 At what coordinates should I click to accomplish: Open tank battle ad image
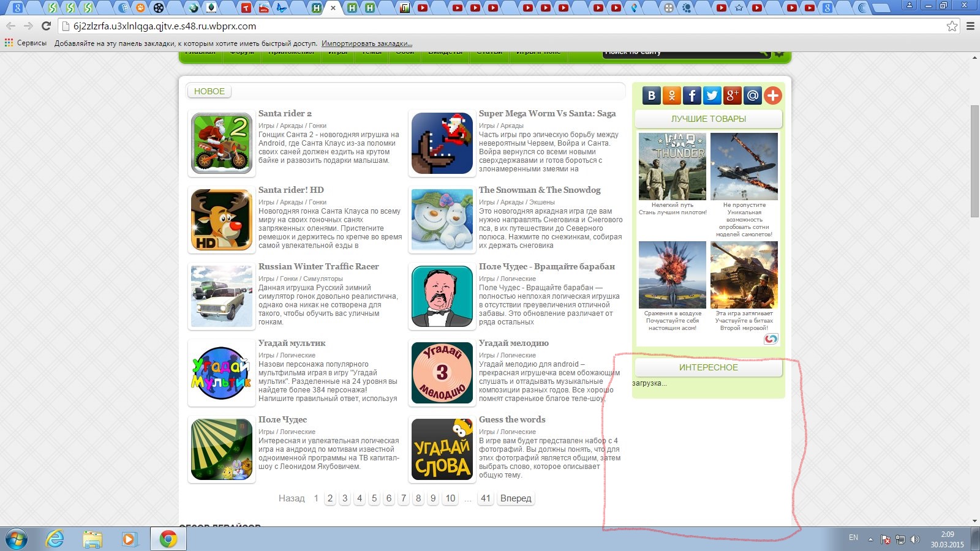pos(744,275)
